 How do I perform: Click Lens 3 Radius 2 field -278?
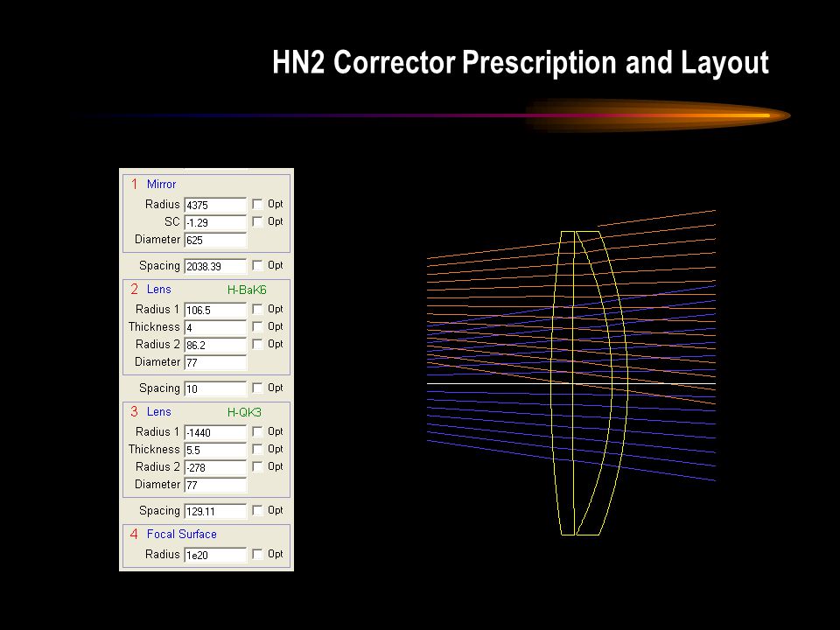[215, 467]
